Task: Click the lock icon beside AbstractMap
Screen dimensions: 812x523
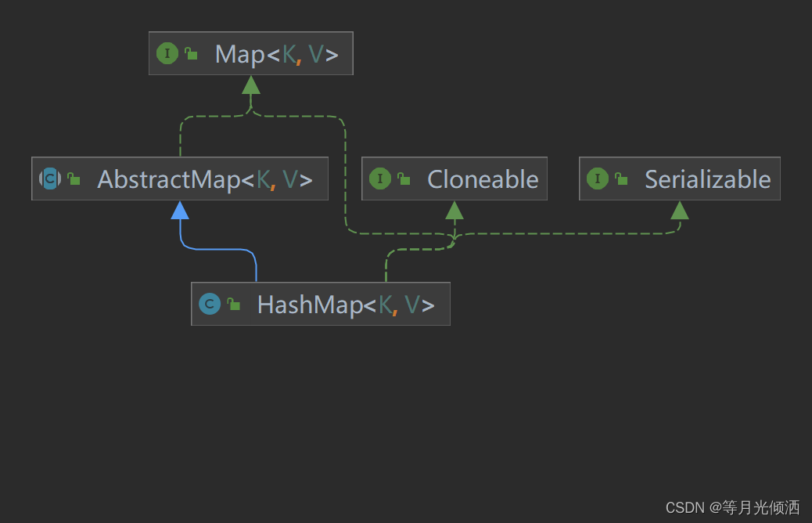Action: 73,179
